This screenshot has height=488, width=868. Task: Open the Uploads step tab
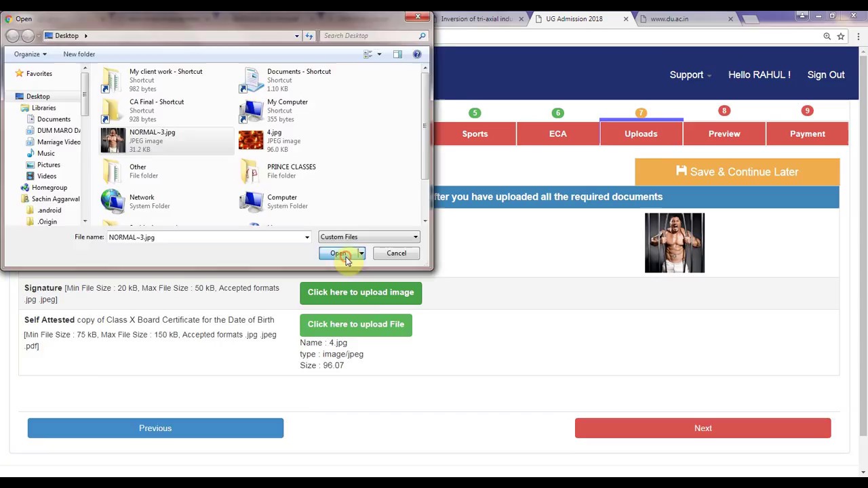click(641, 134)
